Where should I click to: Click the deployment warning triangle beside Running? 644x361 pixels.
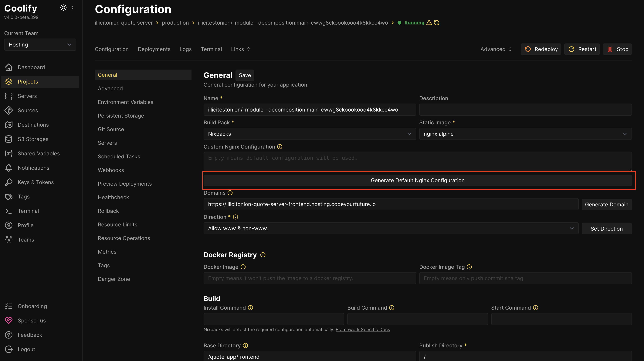pyautogui.click(x=429, y=22)
